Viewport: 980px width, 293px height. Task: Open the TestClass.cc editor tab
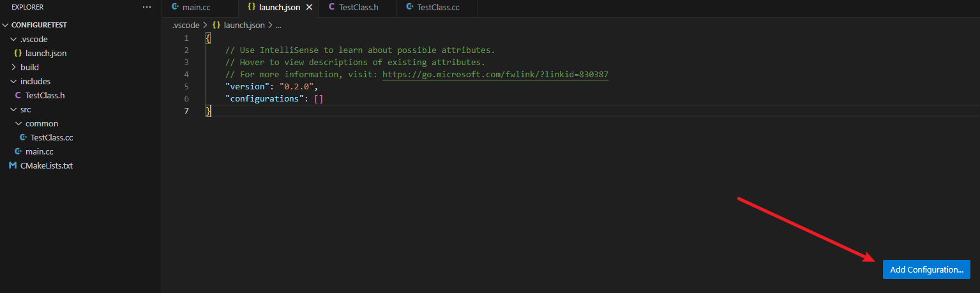[437, 8]
